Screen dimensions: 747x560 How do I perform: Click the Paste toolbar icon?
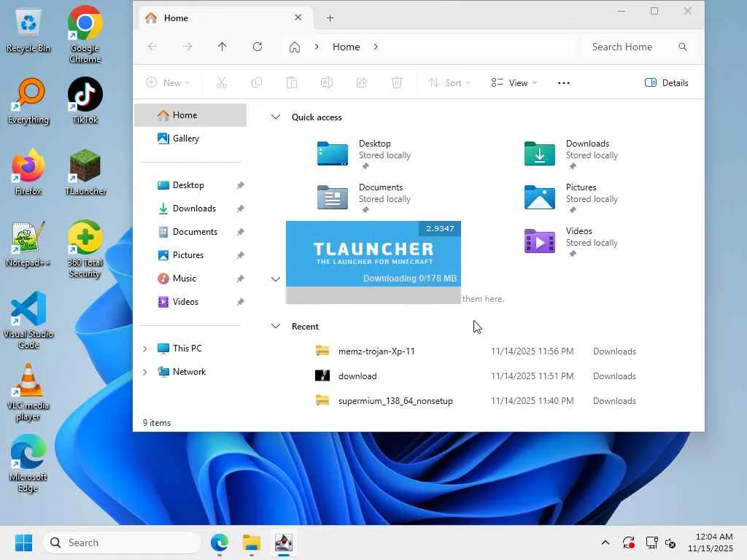(x=292, y=82)
